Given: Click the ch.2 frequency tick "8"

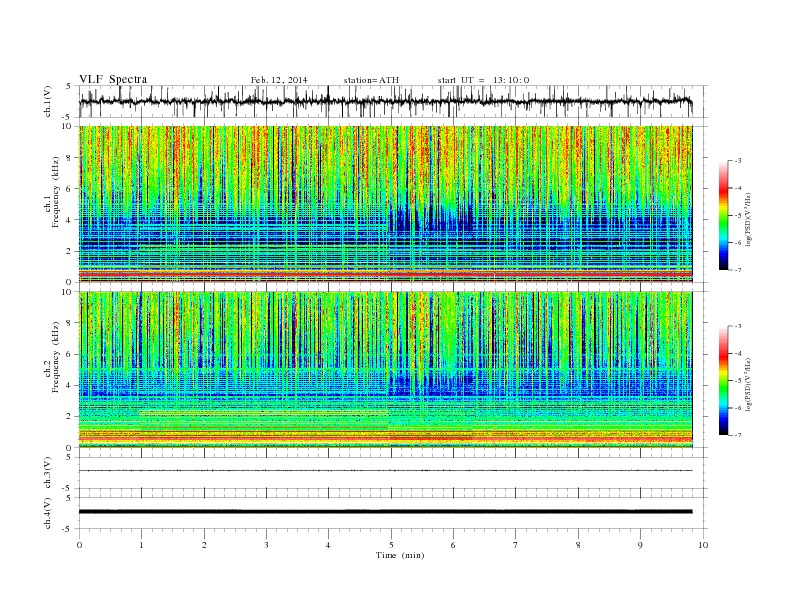Looking at the screenshot, I should 70,323.
